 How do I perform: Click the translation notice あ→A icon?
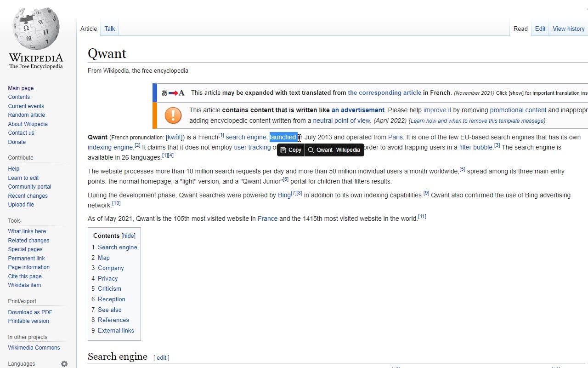173,93
